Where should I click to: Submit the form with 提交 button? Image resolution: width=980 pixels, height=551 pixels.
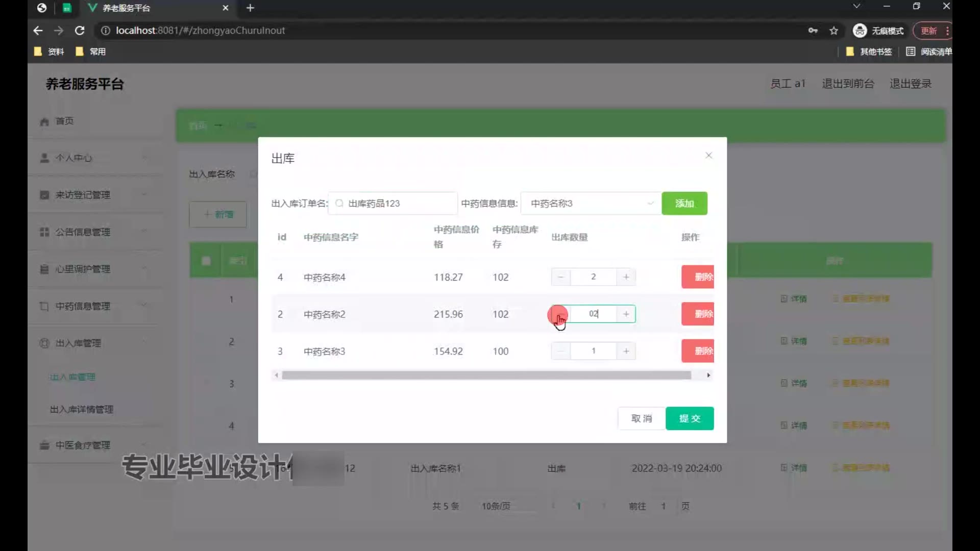(689, 418)
